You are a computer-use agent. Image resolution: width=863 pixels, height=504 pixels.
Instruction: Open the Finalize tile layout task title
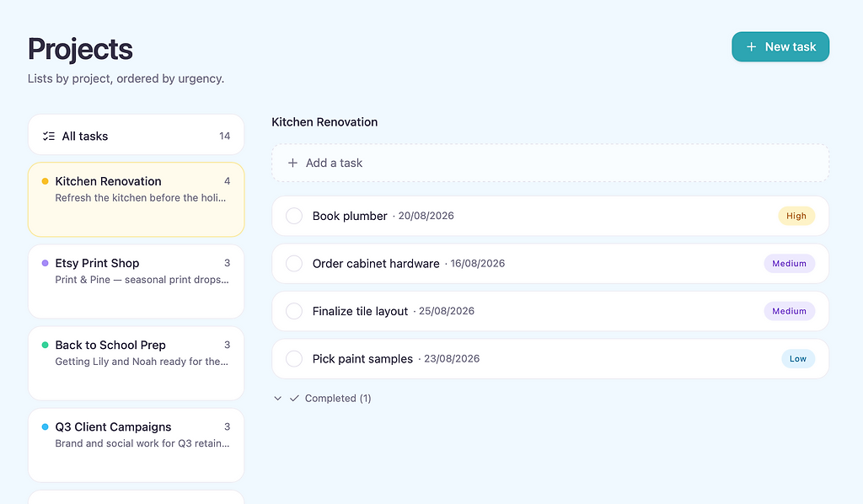[360, 312]
